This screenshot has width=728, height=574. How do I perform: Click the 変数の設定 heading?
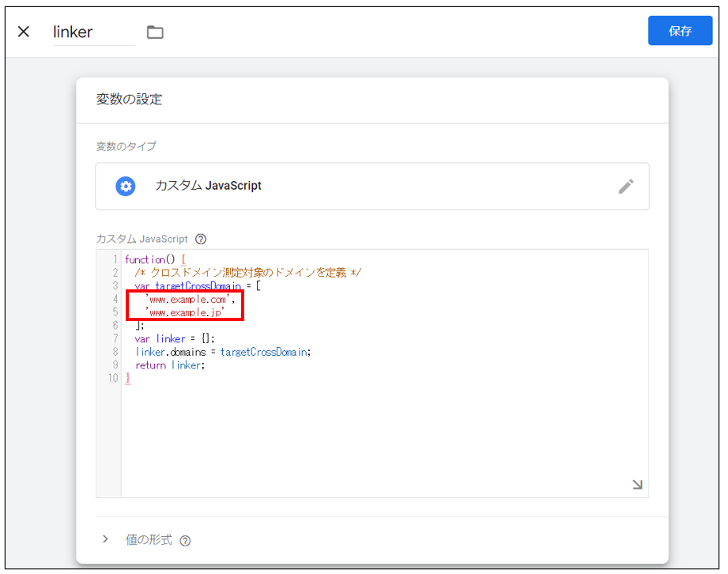coord(129,99)
